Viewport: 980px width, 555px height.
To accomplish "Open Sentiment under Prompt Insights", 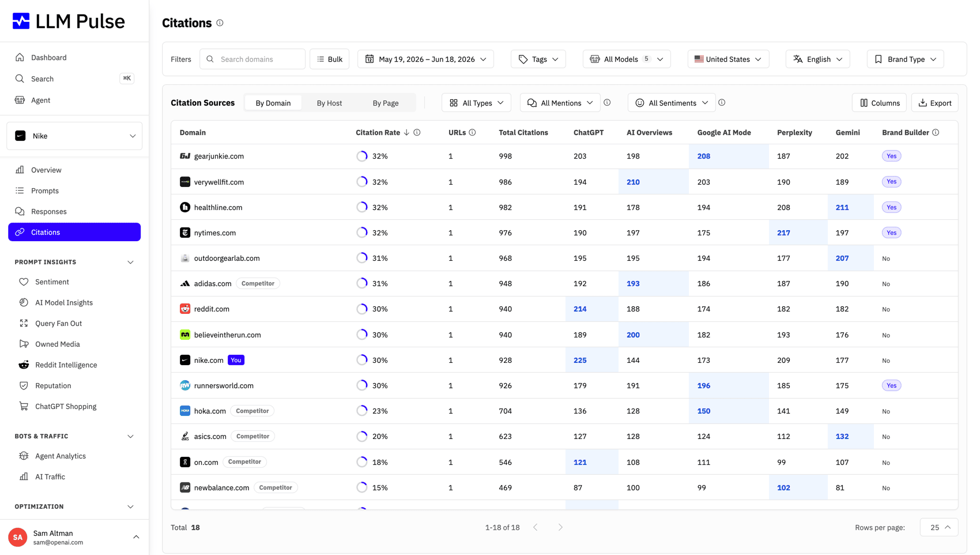I will (74, 282).
